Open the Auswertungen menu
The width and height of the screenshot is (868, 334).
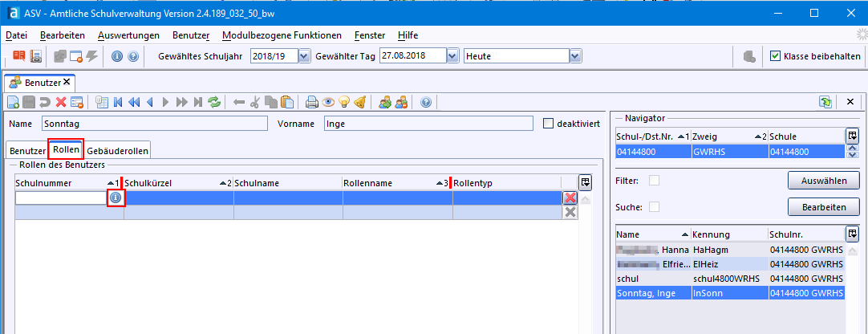point(128,35)
